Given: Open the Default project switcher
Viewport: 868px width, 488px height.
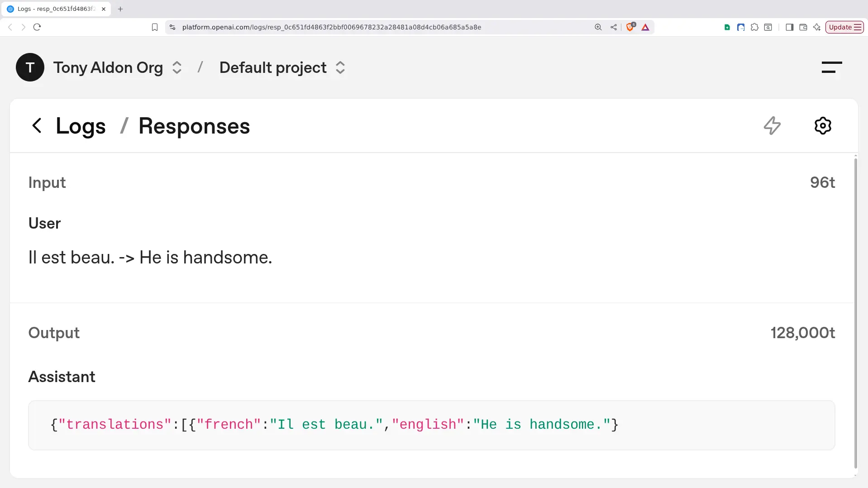Looking at the screenshot, I should click(340, 67).
